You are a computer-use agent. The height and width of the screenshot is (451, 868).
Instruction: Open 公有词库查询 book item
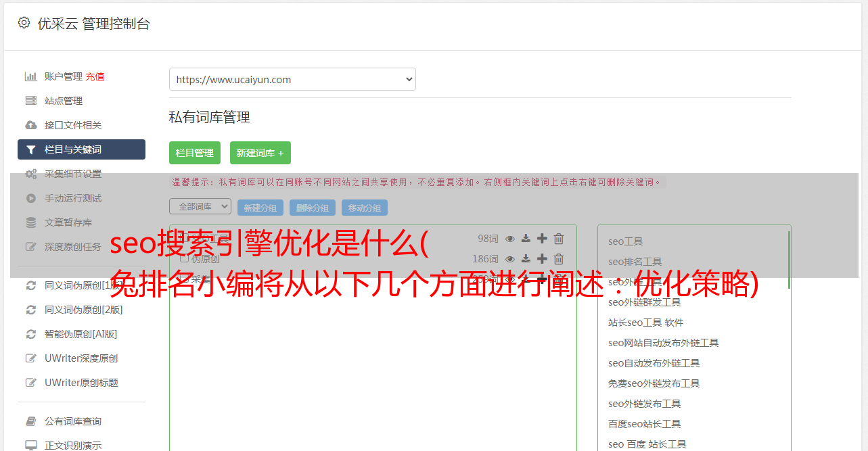tap(73, 421)
